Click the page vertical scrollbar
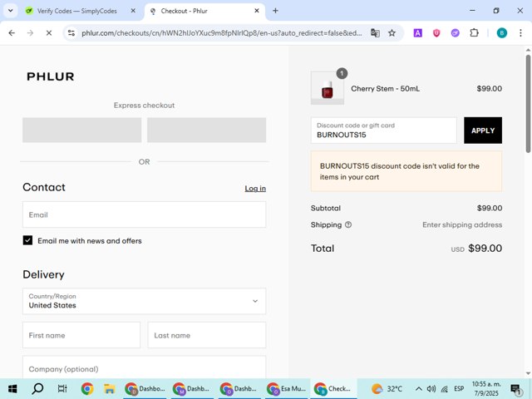The height and width of the screenshot is (399, 532). coord(528,103)
